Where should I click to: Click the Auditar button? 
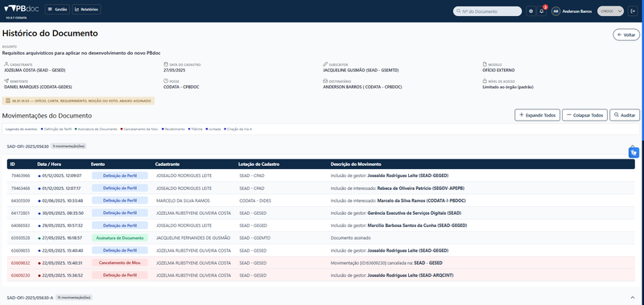[625, 115]
